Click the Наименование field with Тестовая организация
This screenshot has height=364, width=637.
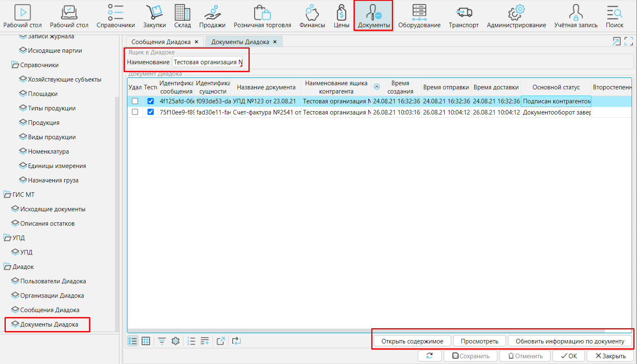pos(207,62)
